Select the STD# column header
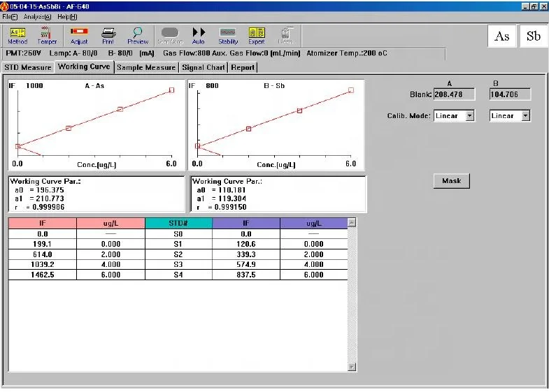 click(x=178, y=223)
